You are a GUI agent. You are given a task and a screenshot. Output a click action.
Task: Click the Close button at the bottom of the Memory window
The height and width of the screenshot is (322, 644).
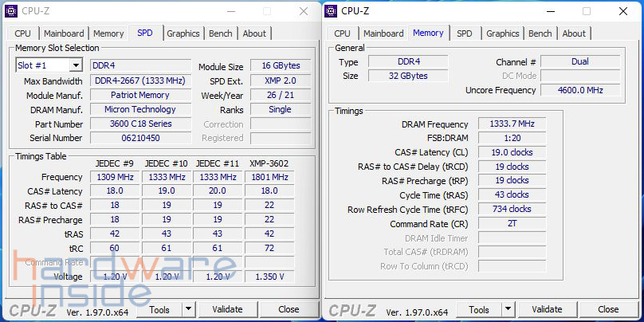coord(608,309)
